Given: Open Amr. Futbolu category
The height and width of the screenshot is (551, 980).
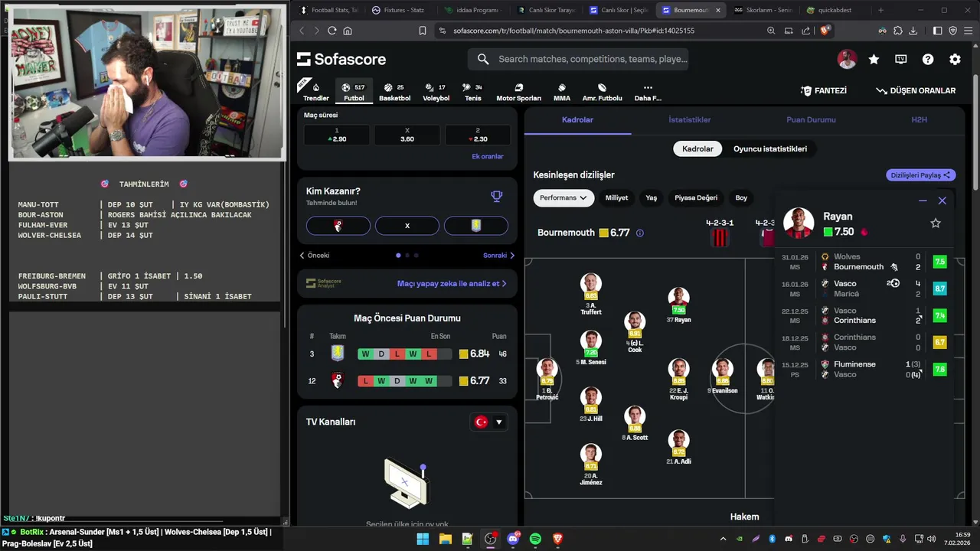Looking at the screenshot, I should [x=602, y=92].
